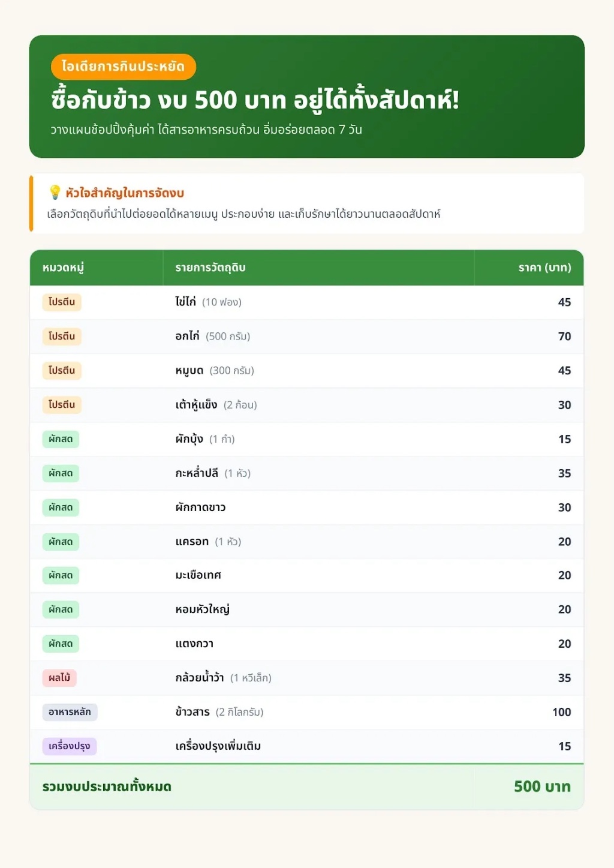Click the ข้าวสาร (2 กิโลกรัม) item
The image size is (614, 868).
pyautogui.click(x=219, y=712)
